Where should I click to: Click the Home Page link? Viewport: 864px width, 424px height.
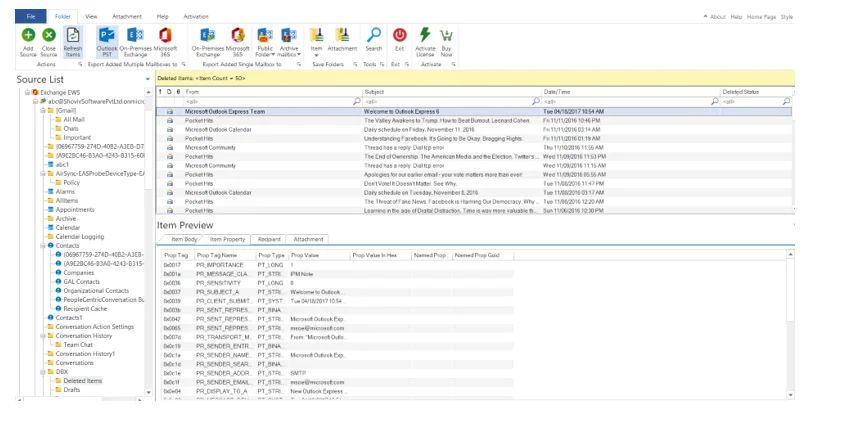(762, 17)
